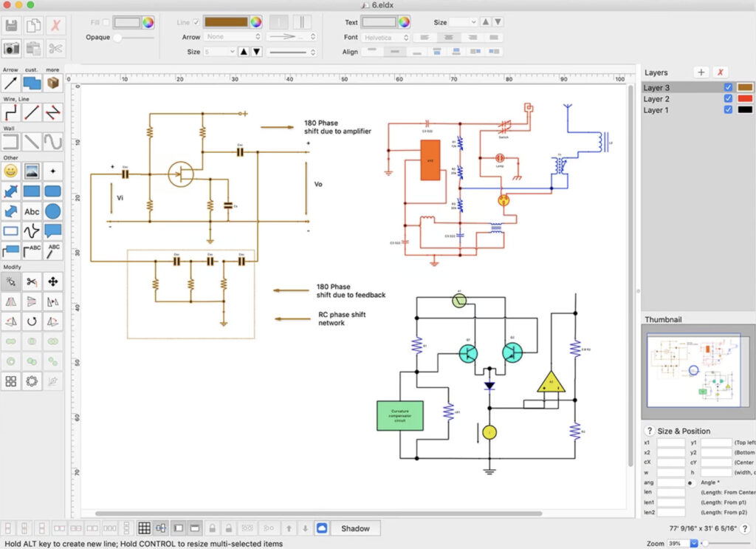This screenshot has height=549, width=756.
Task: Click the straight wall line tool
Action: 32,142
